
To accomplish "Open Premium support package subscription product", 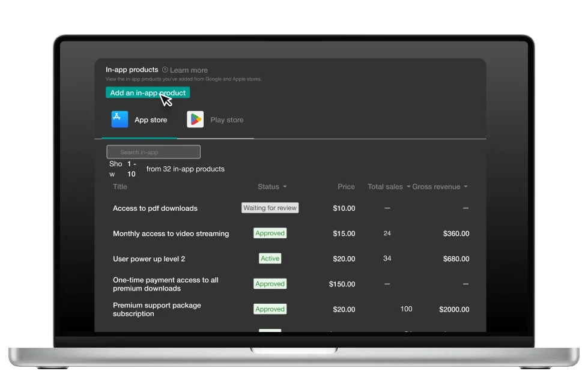I will [x=157, y=309].
